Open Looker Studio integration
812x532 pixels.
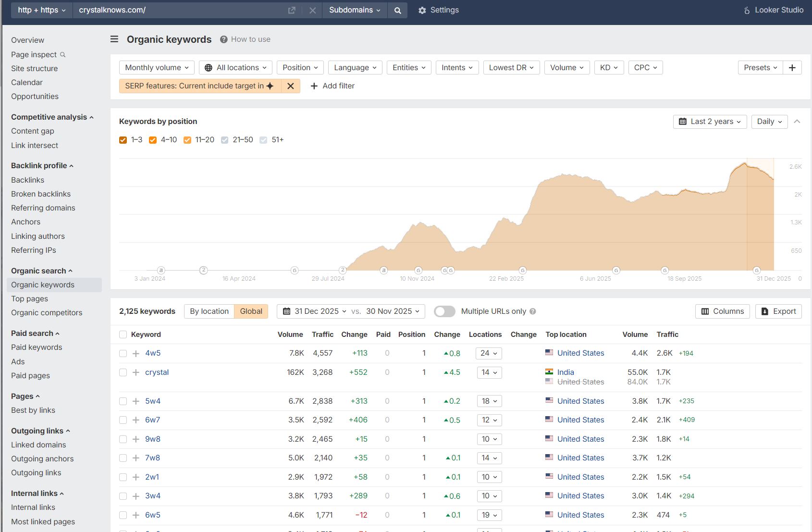click(773, 10)
